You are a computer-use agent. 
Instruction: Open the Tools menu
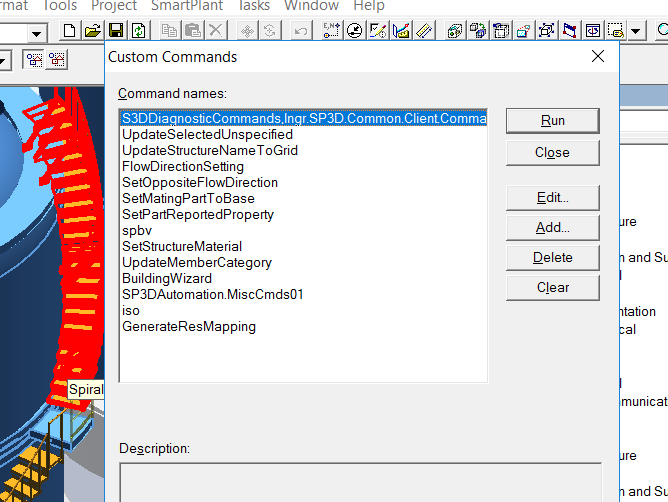60,6
